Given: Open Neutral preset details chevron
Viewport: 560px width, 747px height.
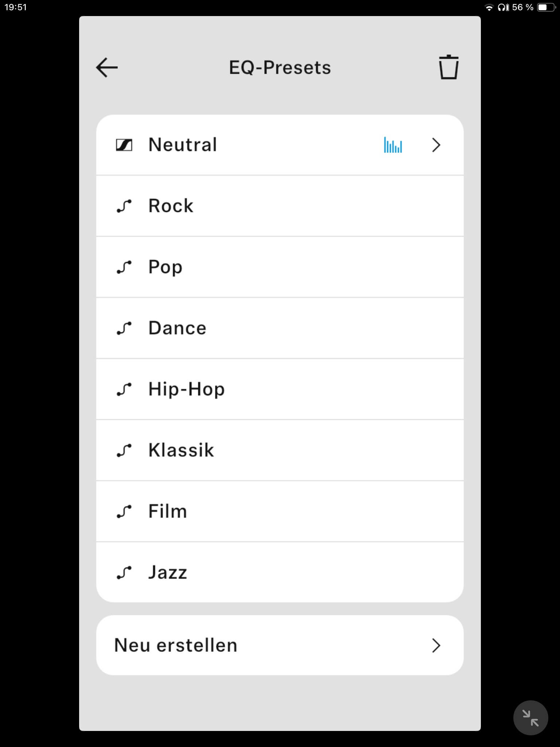Looking at the screenshot, I should tap(436, 145).
